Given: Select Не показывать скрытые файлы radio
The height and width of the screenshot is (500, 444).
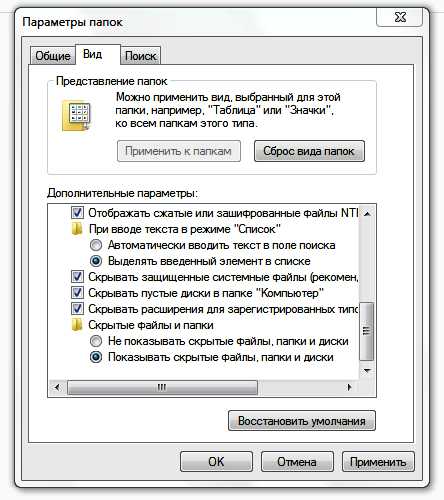Looking at the screenshot, I should (96, 341).
